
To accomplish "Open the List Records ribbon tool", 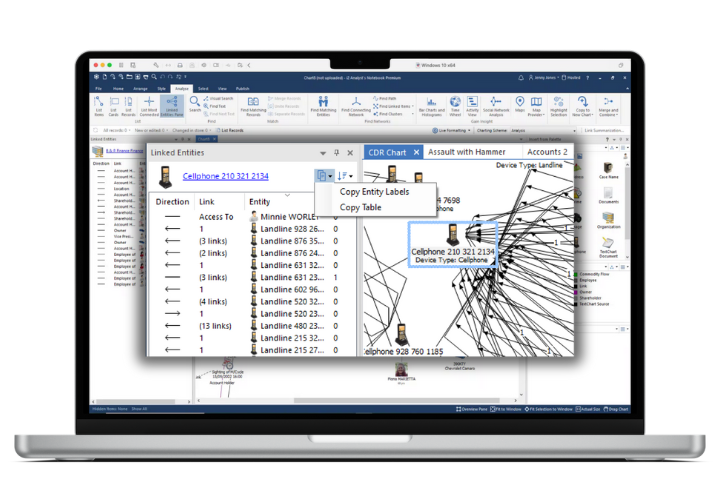I will click(x=128, y=106).
